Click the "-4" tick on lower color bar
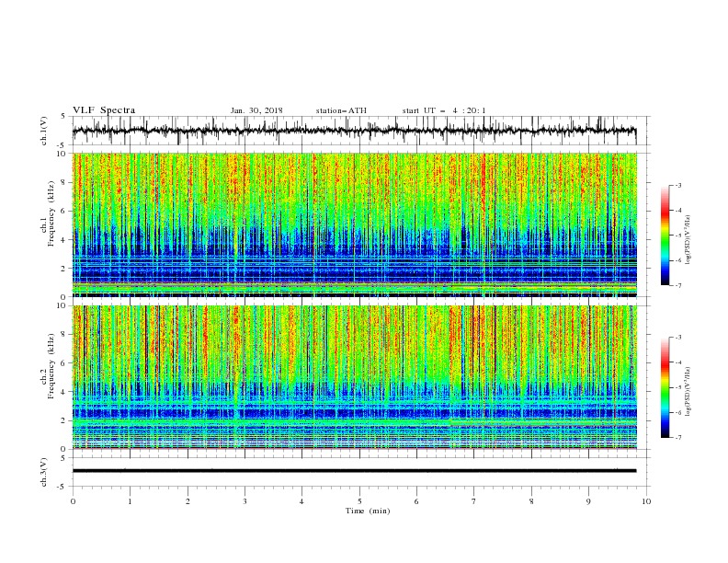Viewport: 728px width, 563px height. pos(678,362)
